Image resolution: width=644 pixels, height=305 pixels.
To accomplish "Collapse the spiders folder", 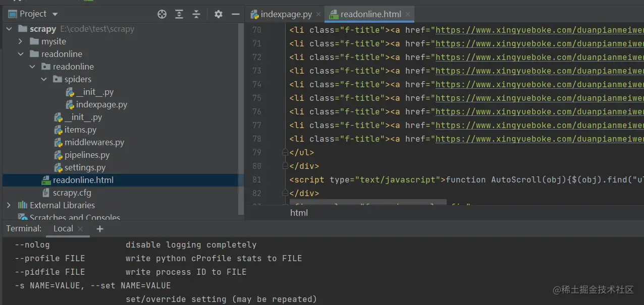I will pos(43,79).
